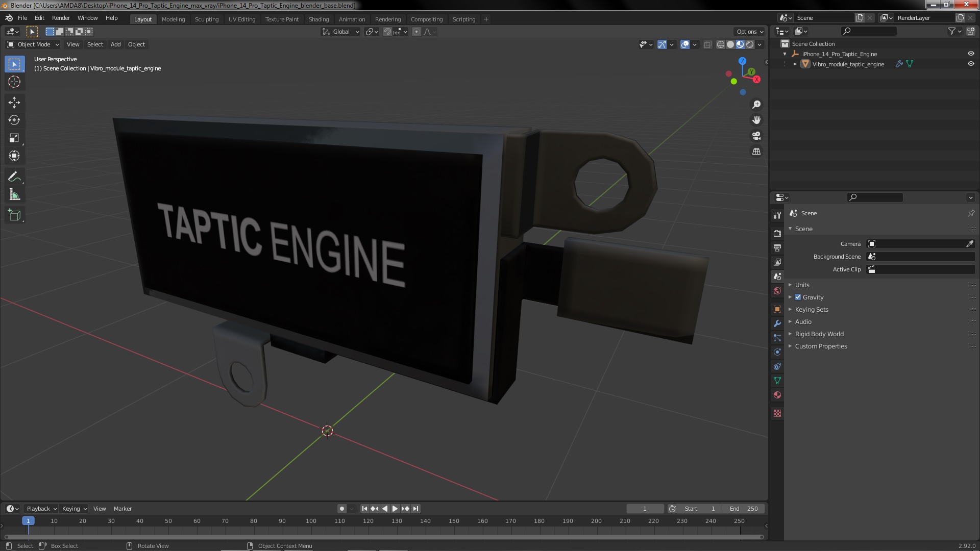Click the pan view hand icon
The height and width of the screenshot is (551, 980).
click(756, 120)
